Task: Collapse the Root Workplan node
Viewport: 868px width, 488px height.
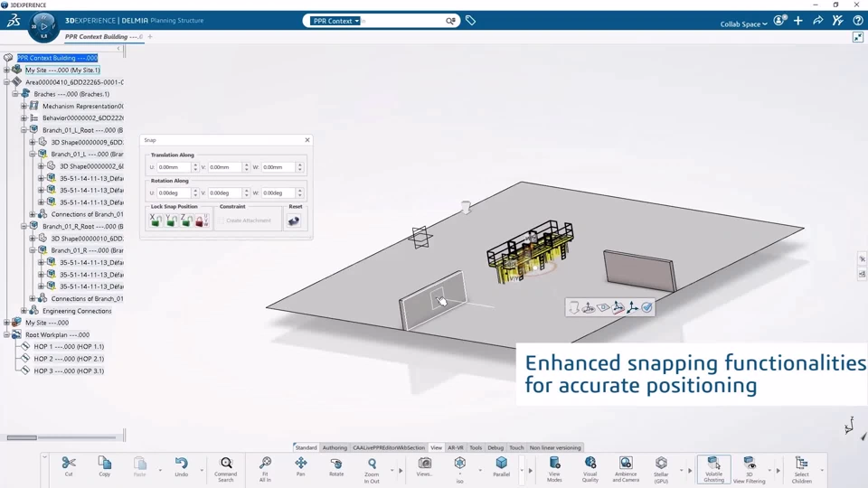Action: [x=6, y=334]
